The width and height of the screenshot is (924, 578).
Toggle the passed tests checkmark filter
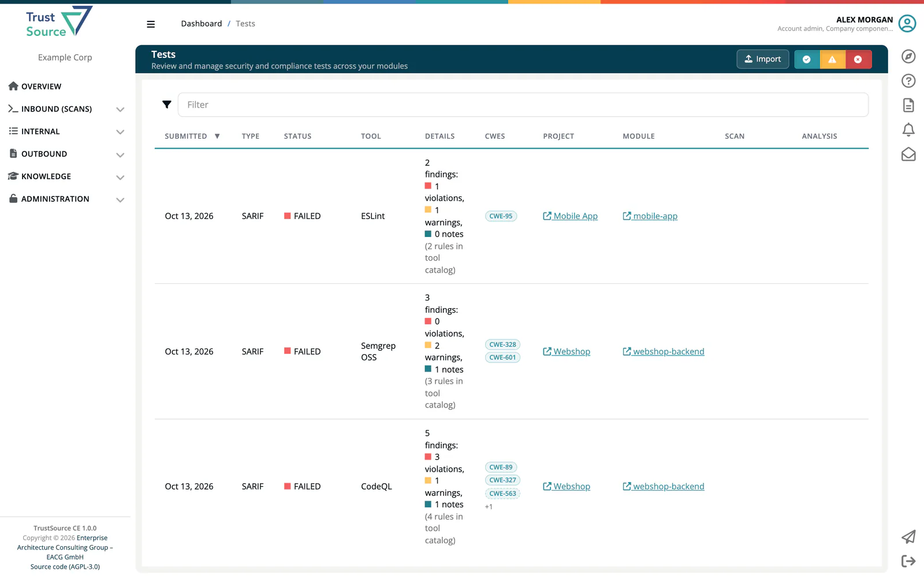[x=807, y=60]
